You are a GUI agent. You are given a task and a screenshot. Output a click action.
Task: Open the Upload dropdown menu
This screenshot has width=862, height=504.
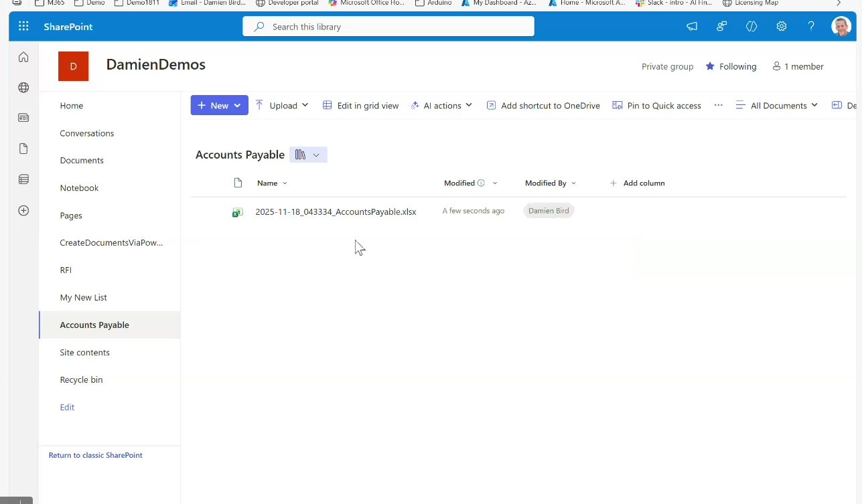coord(282,106)
